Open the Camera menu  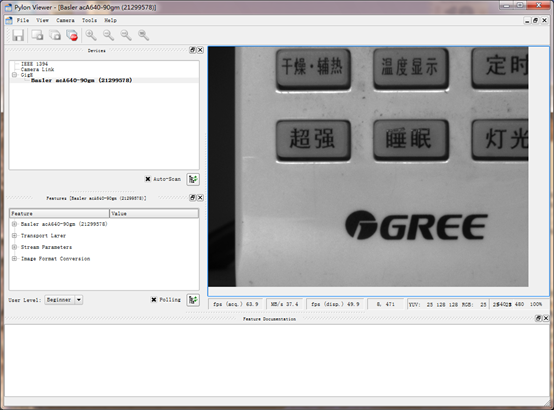coord(65,20)
